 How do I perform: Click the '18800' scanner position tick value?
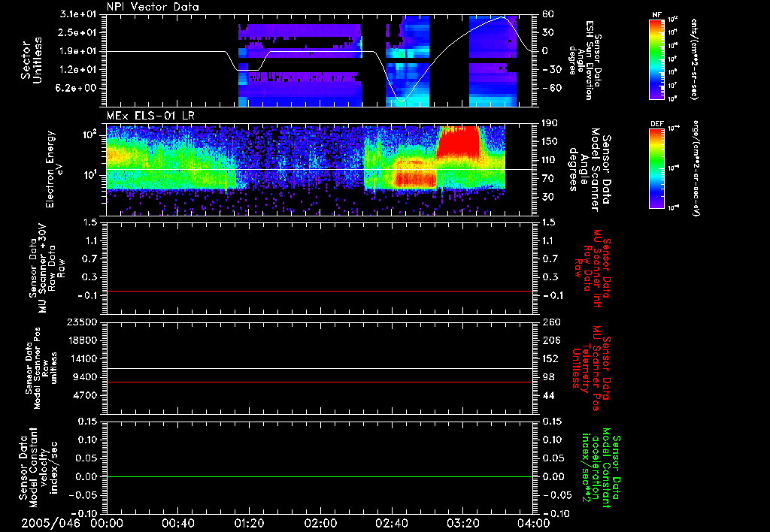pos(83,340)
